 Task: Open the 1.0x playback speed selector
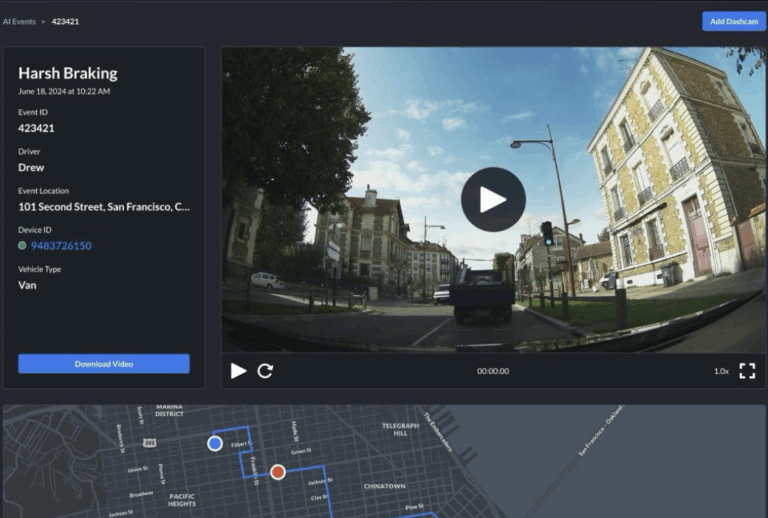(x=720, y=371)
